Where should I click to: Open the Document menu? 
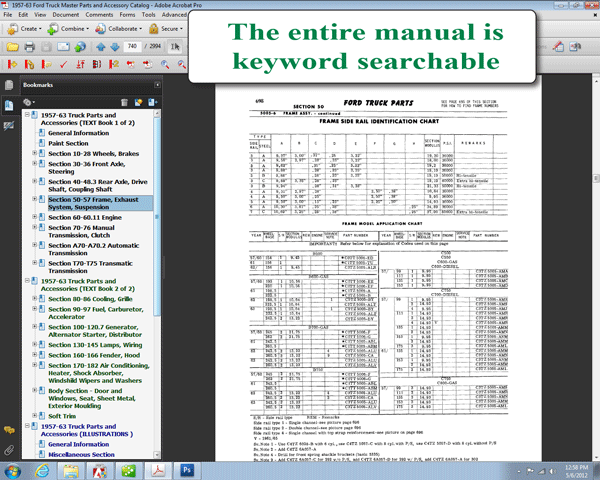pos(66,15)
